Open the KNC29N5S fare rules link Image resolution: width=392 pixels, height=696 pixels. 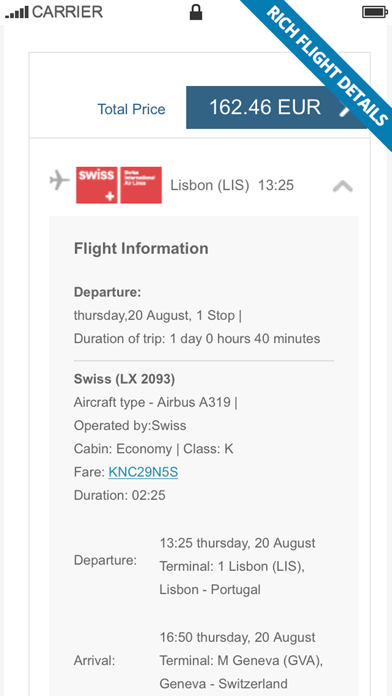143,472
